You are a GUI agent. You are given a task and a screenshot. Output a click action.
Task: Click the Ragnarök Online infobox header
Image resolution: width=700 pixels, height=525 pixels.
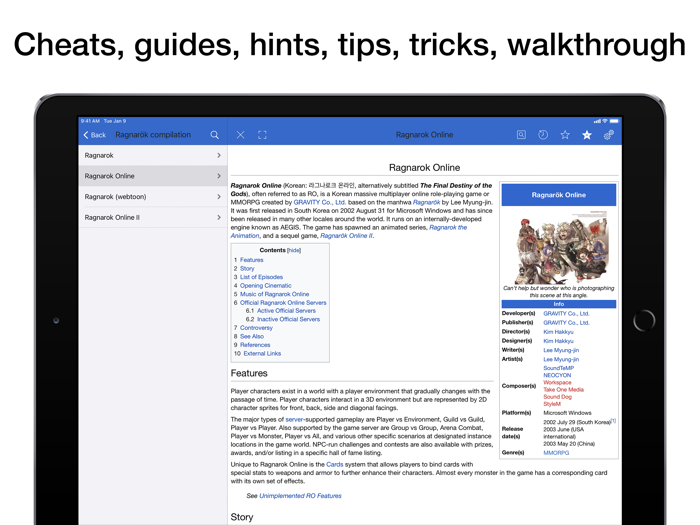[558, 195]
